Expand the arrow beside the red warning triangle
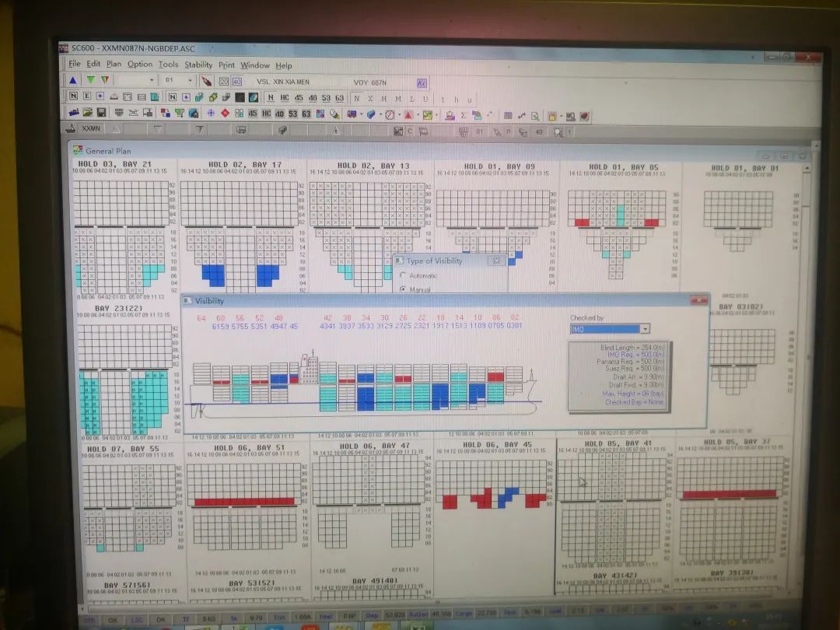The height and width of the screenshot is (630, 840). (418, 114)
